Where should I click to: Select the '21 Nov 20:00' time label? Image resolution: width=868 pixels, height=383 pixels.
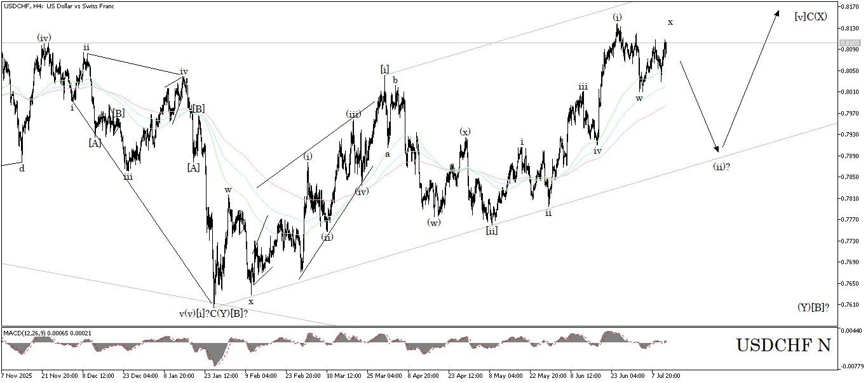59,375
